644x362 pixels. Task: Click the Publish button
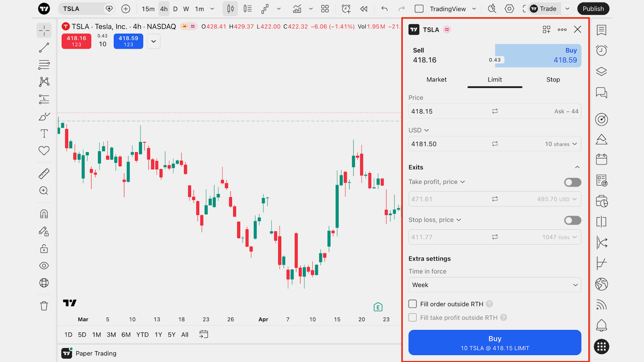point(593,9)
